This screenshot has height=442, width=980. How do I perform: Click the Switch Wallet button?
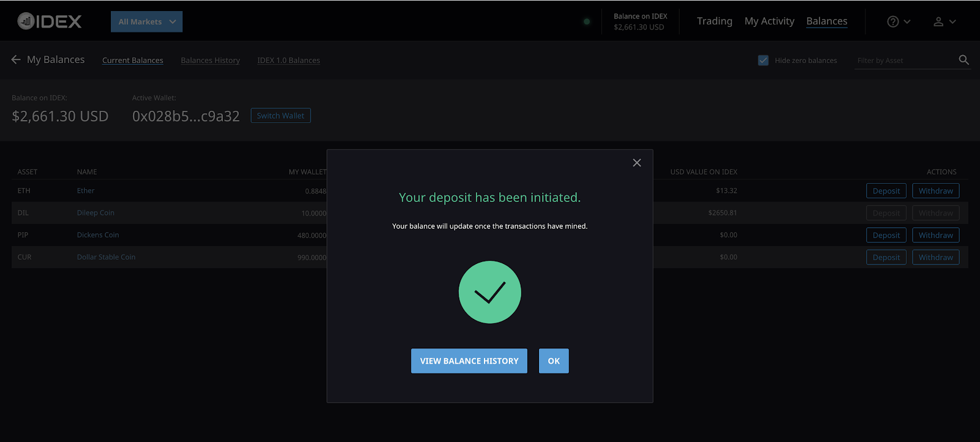point(281,116)
